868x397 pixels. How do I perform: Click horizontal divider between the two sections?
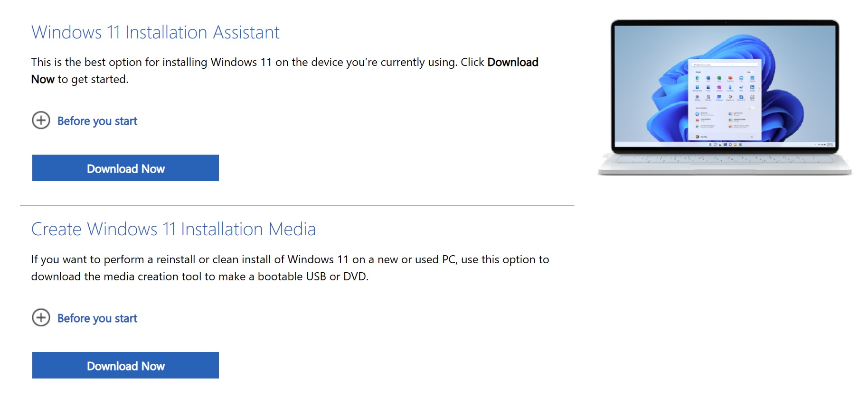[x=297, y=205]
